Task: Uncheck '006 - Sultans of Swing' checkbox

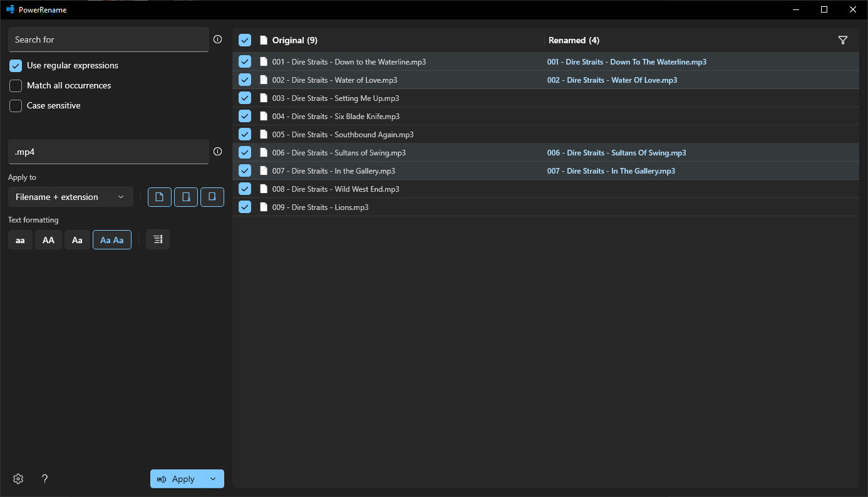Action: click(x=245, y=152)
